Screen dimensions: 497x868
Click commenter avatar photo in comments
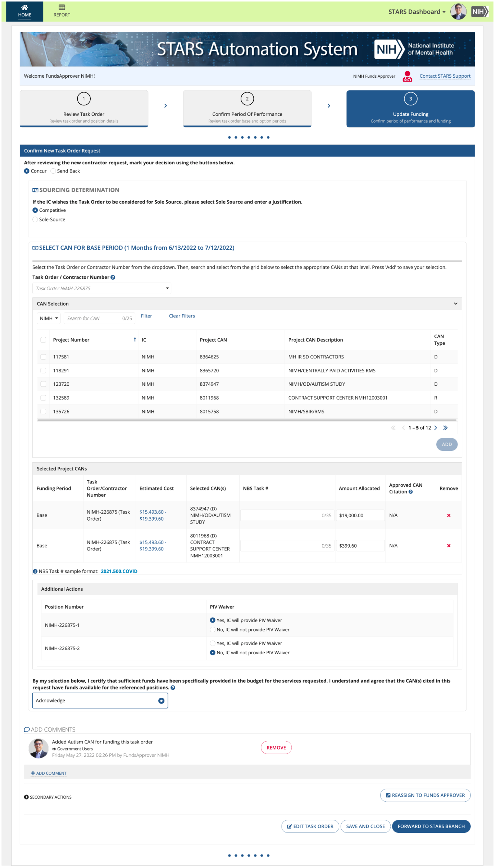[x=39, y=748]
